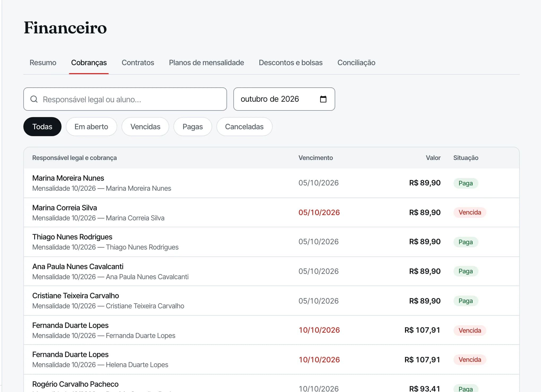The height and width of the screenshot is (392, 541).
Task: Click the Vencimento column header
Action: point(316,158)
